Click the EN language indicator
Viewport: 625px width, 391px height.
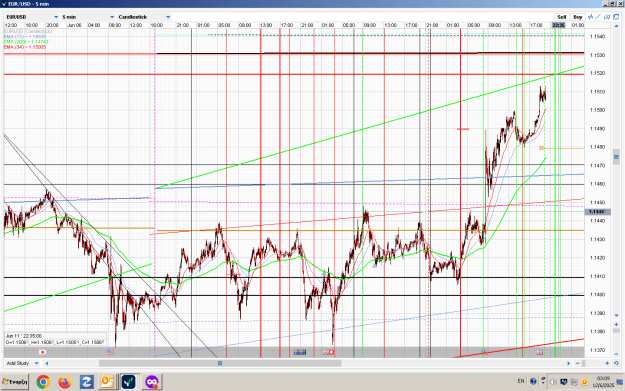(521, 381)
